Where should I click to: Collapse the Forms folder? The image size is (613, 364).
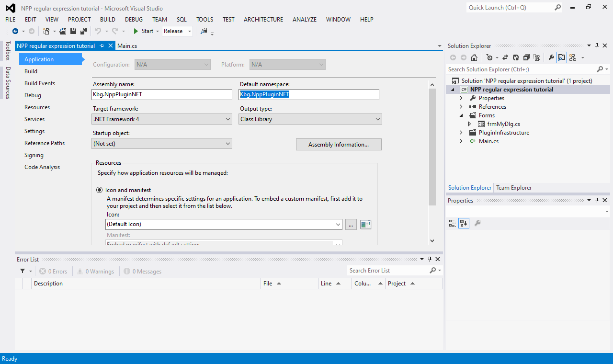(x=461, y=115)
